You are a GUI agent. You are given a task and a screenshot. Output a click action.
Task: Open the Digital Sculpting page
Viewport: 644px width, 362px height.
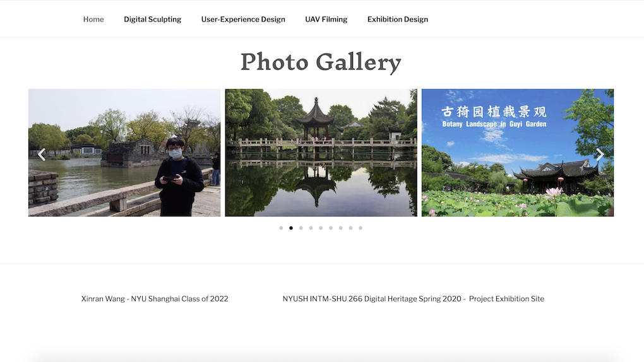click(x=152, y=20)
